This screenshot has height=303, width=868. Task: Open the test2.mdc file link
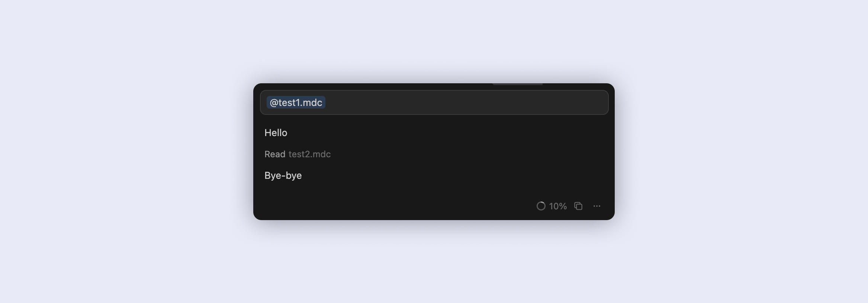point(309,154)
